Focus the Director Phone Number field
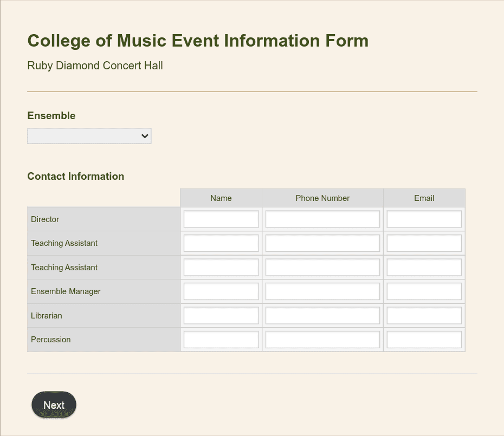 click(322, 219)
